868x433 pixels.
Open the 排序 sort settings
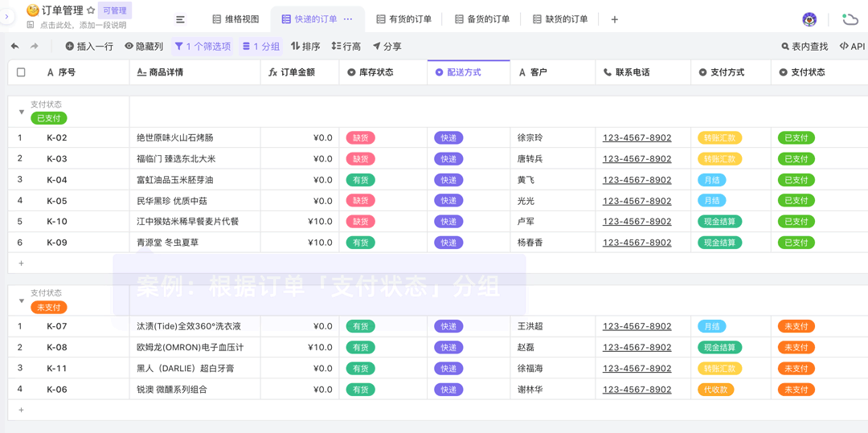[305, 47]
